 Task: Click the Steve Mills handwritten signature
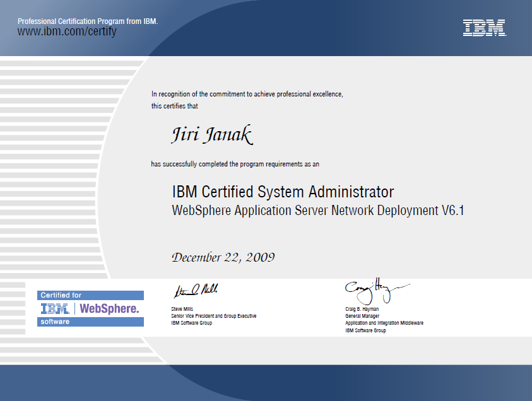click(x=196, y=291)
